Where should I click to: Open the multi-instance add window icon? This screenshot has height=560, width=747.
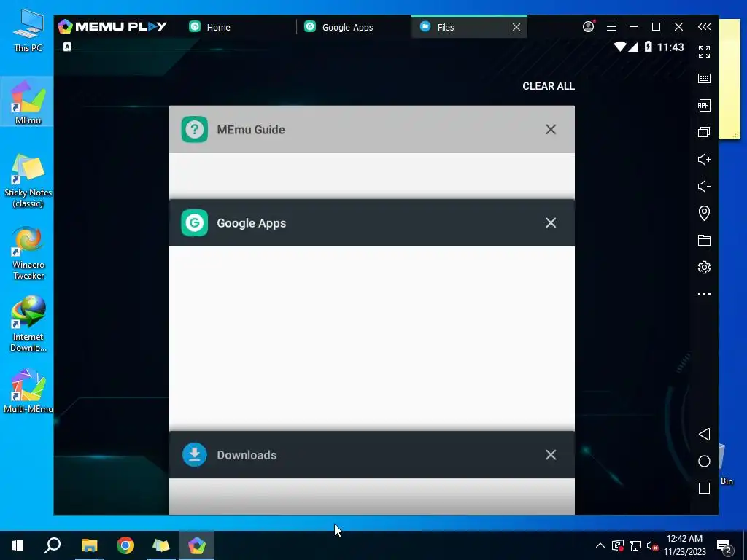(704, 133)
